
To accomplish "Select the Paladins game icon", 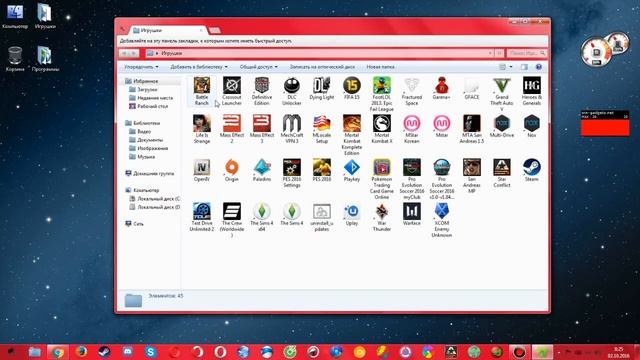I will click(x=262, y=170).
